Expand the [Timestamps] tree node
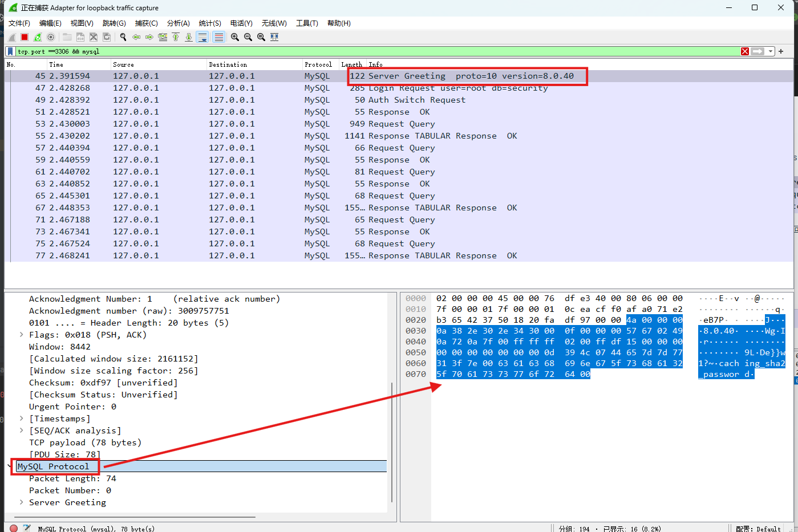The height and width of the screenshot is (532, 798). tap(22, 419)
